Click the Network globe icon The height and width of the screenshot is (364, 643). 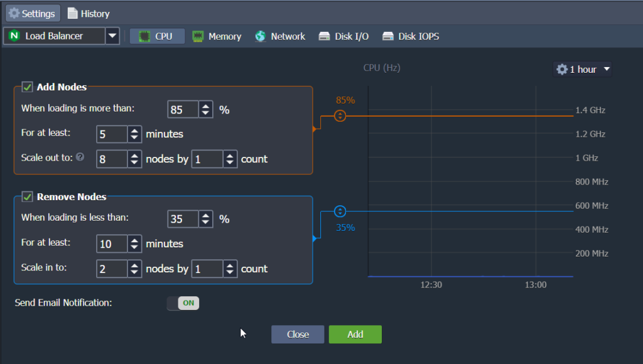pyautogui.click(x=261, y=36)
